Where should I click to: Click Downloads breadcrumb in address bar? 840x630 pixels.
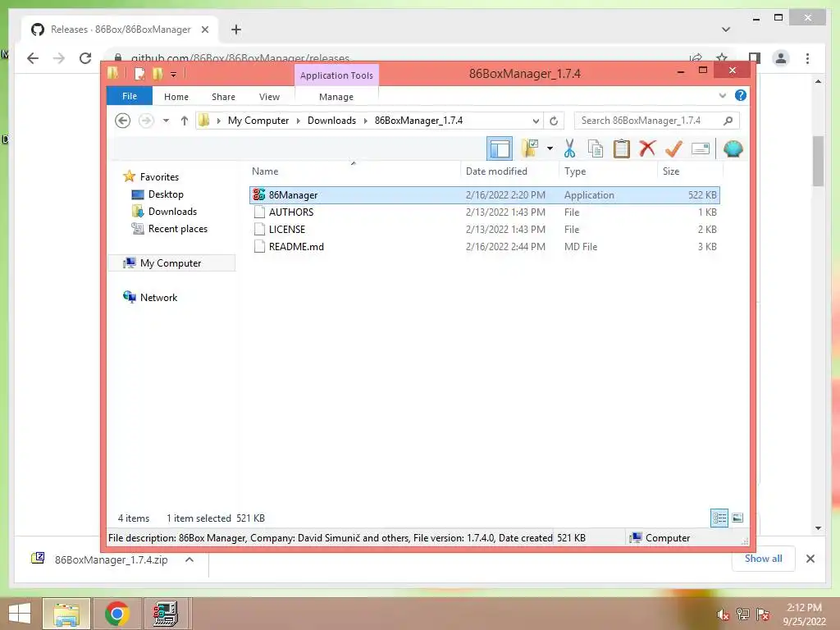click(x=331, y=121)
